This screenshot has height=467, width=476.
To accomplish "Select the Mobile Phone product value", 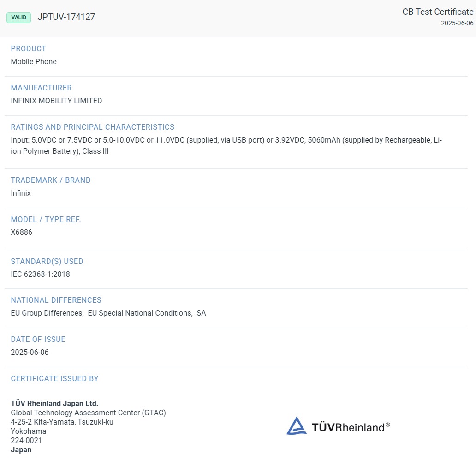I will (x=34, y=62).
